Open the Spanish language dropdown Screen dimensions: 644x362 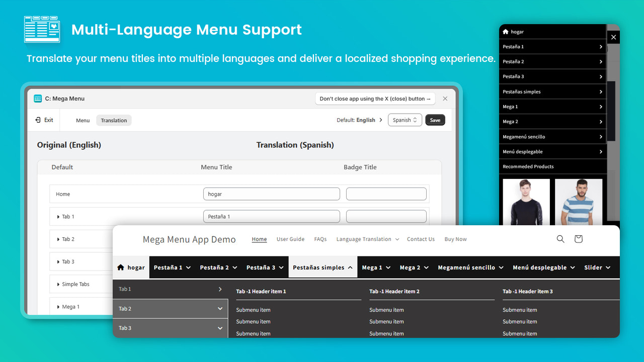[405, 120]
